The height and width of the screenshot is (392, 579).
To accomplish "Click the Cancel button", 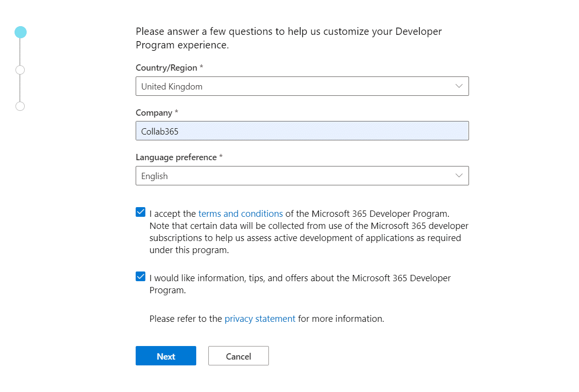I will pyautogui.click(x=238, y=356).
